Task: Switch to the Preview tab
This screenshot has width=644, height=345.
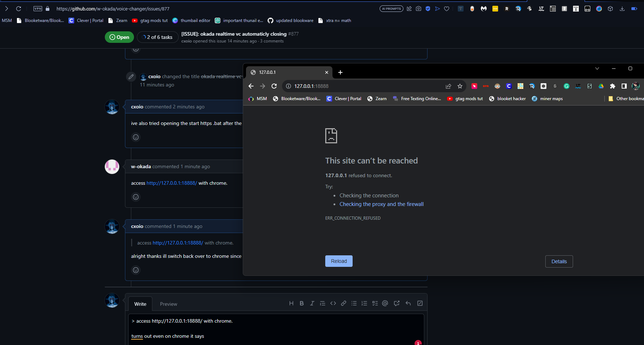Action: (169, 304)
